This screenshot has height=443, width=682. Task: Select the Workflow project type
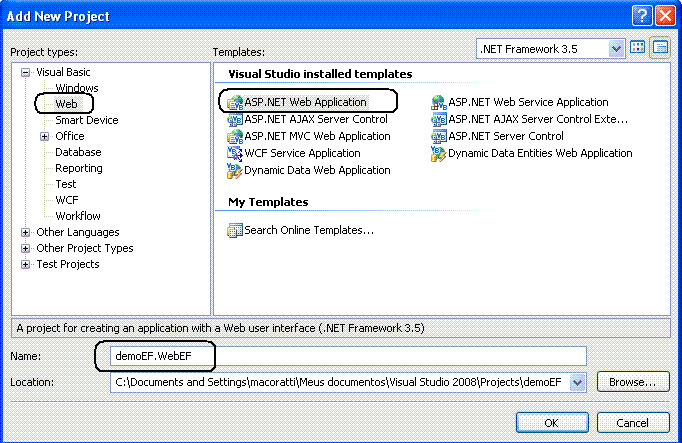pos(78,216)
